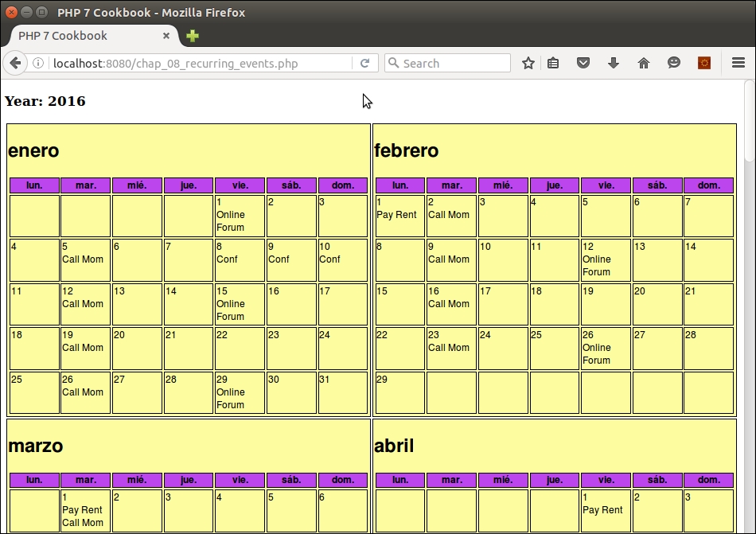Show bookmarks list icon
The height and width of the screenshot is (534, 756).
coord(554,63)
